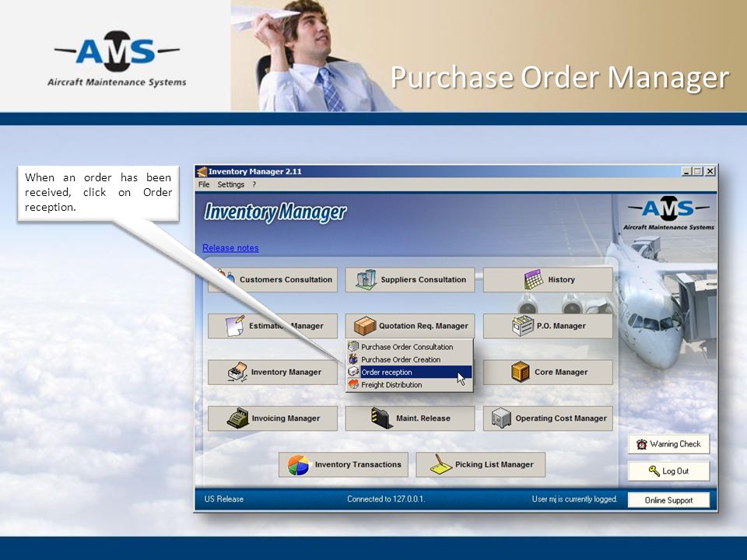The width and height of the screenshot is (747, 560).
Task: Click the Purchase Order Creation menu icon
Action: coord(353,359)
